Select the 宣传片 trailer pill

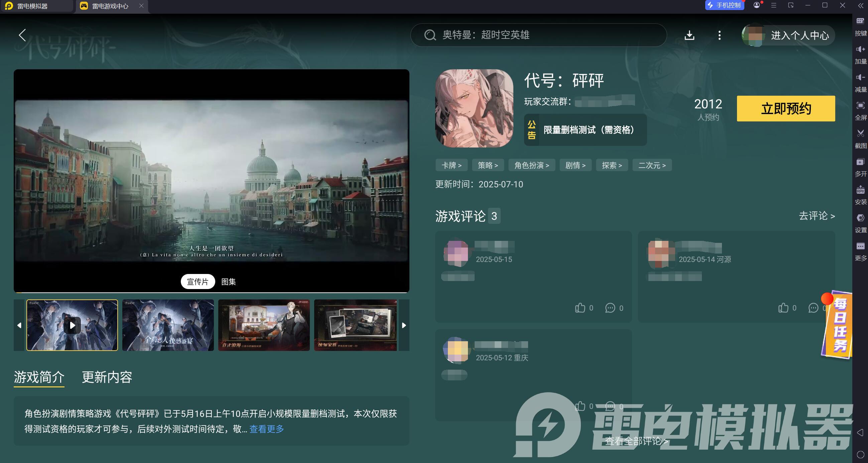point(198,282)
